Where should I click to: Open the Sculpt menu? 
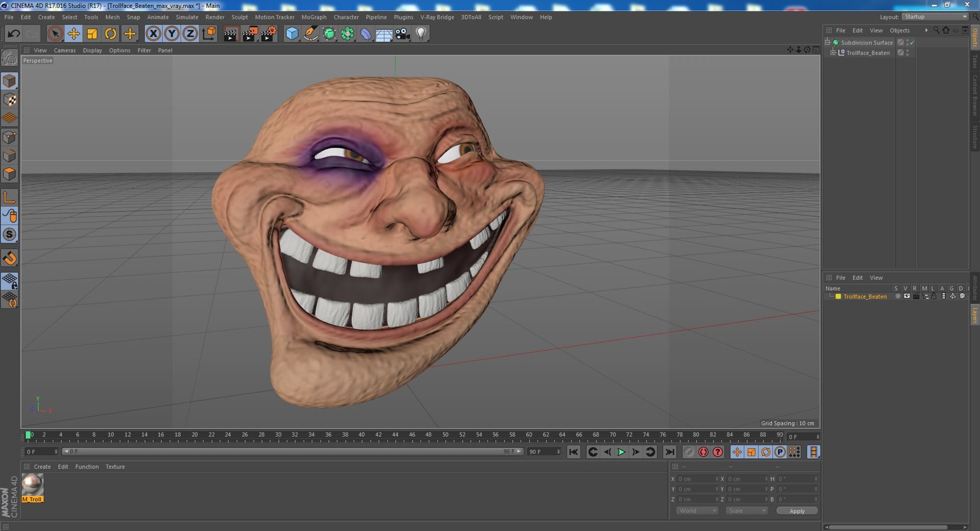(239, 17)
